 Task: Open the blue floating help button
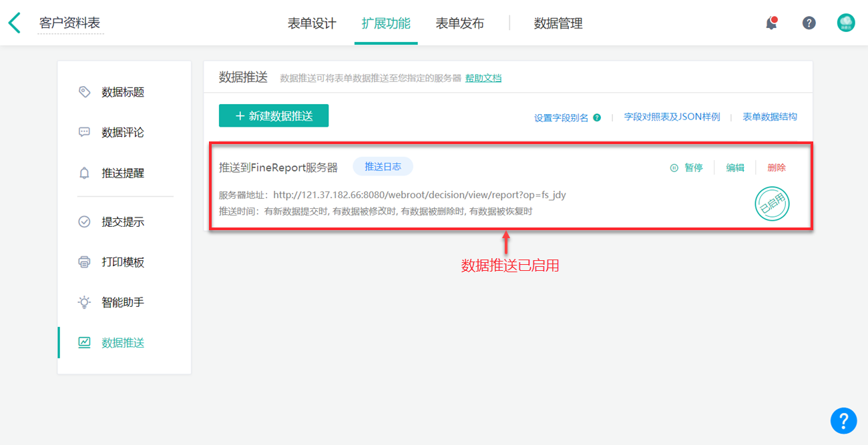pyautogui.click(x=843, y=420)
